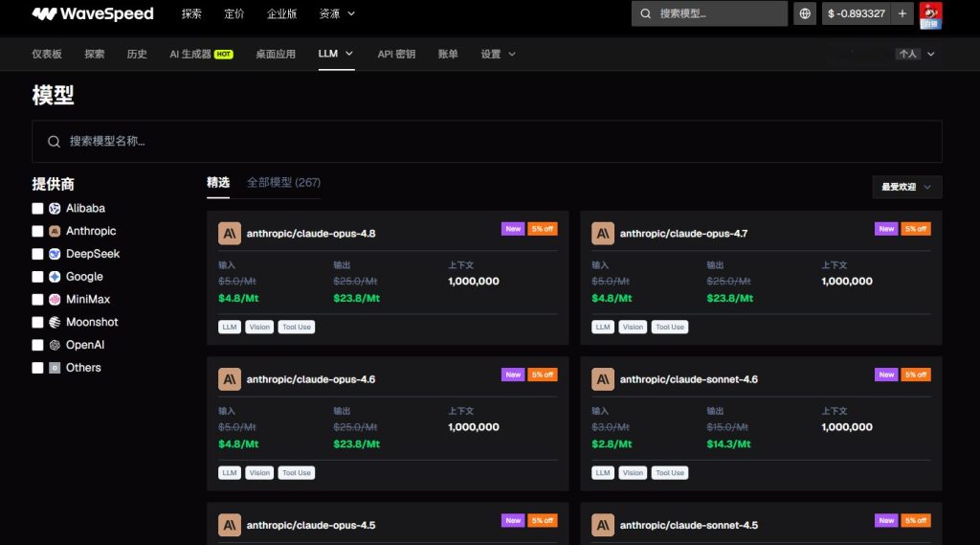This screenshot has height=545, width=980.
Task: Check the MiniMax provider checkbox
Action: 37,299
